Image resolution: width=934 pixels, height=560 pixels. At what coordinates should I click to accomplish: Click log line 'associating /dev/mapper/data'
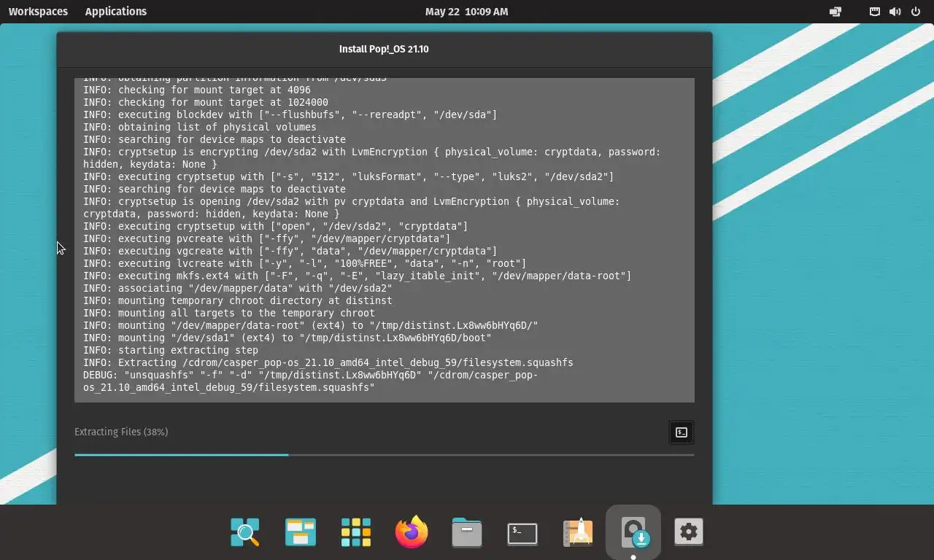click(238, 288)
